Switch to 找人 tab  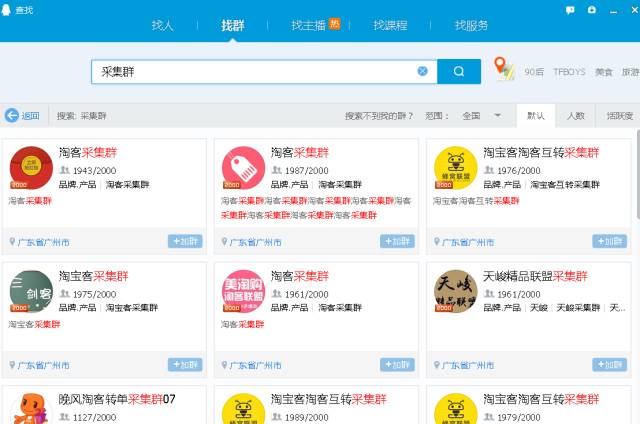coord(162,25)
